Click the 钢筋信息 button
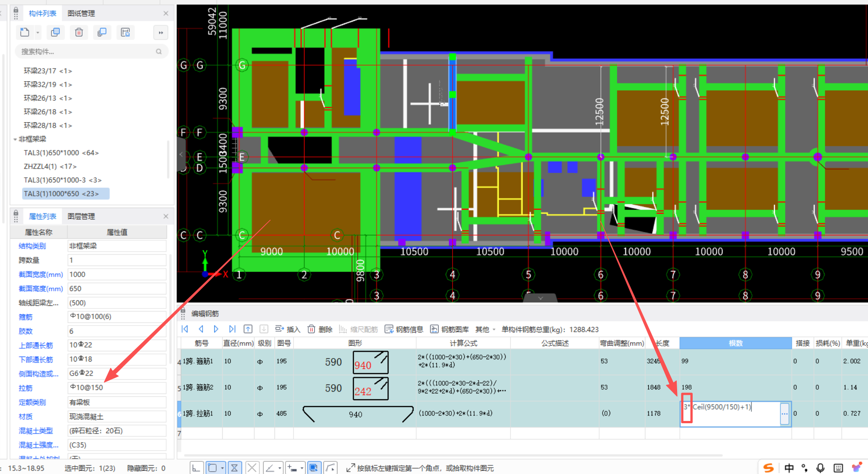This screenshot has width=868, height=474. [404, 329]
